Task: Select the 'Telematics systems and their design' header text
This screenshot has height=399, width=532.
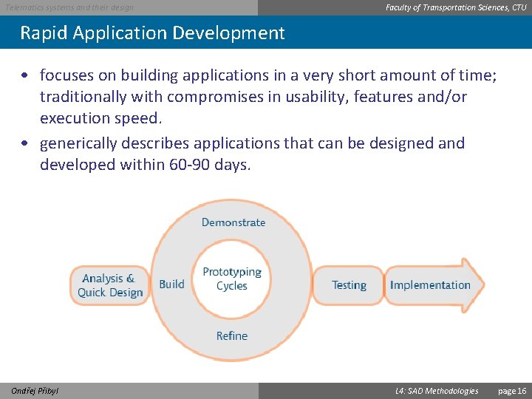Action: [x=69, y=7]
